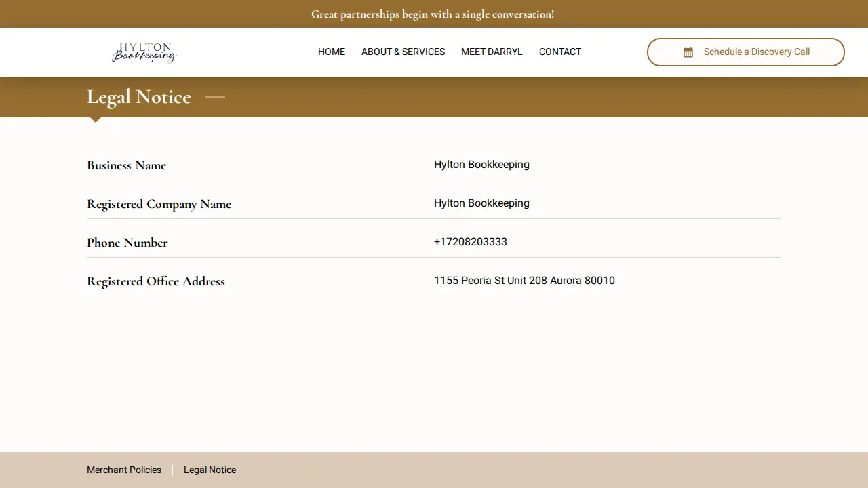Click the top banner partnership message
Viewport: 868px width, 488px height.
pos(433,14)
